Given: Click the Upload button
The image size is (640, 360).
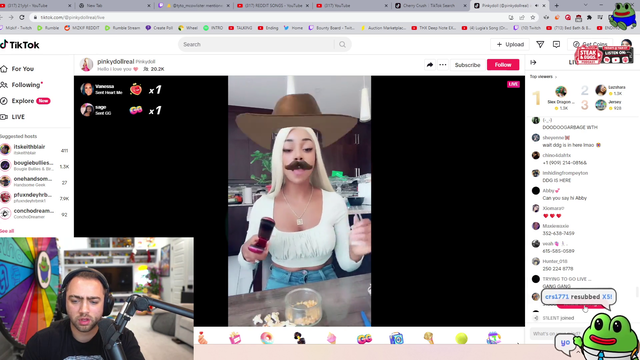Looking at the screenshot, I should pos(510,44).
